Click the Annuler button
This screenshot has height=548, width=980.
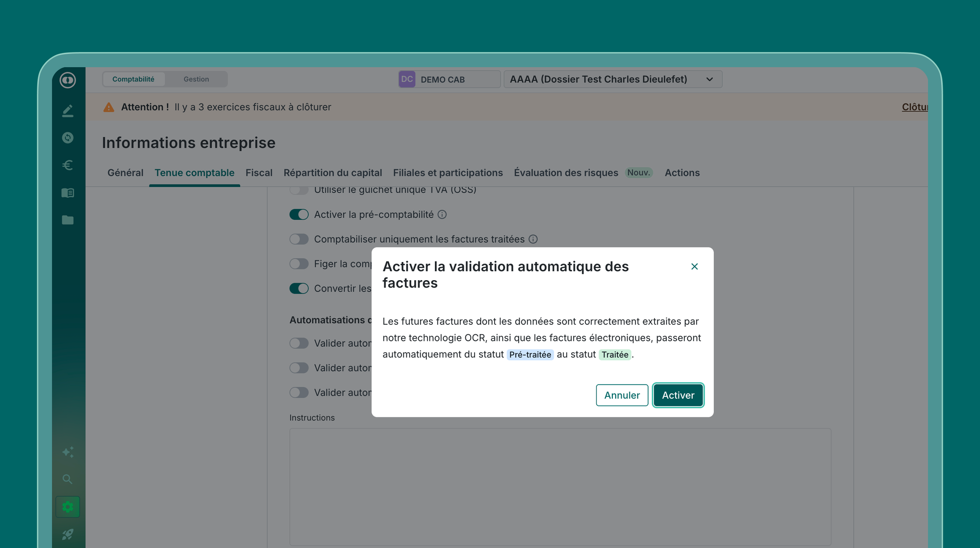pos(622,395)
